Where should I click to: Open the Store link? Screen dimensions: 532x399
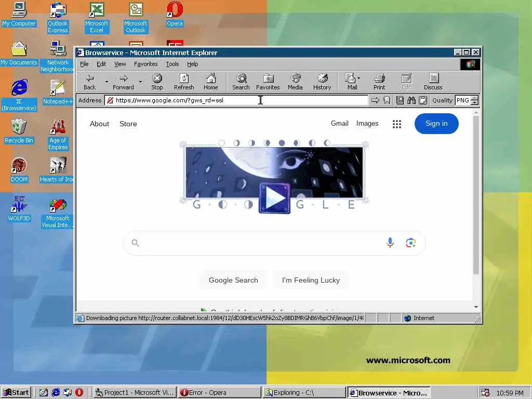coord(128,124)
